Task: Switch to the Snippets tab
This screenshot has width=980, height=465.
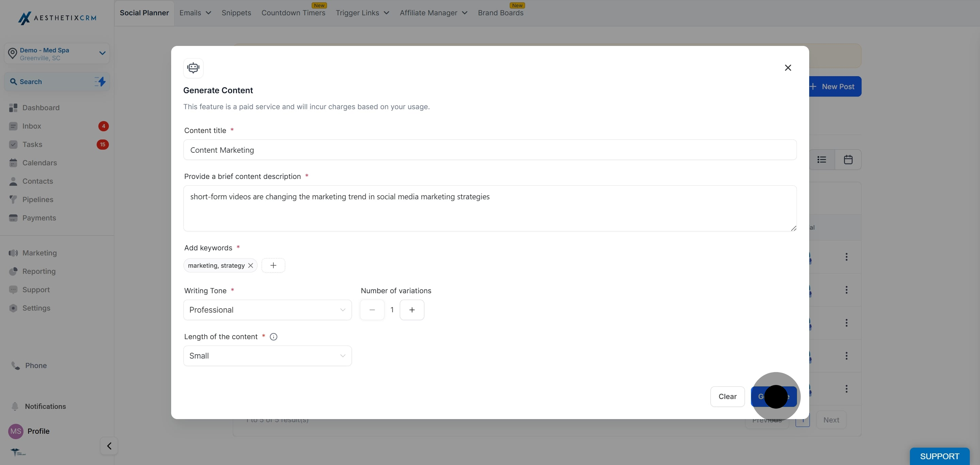Action: point(236,13)
